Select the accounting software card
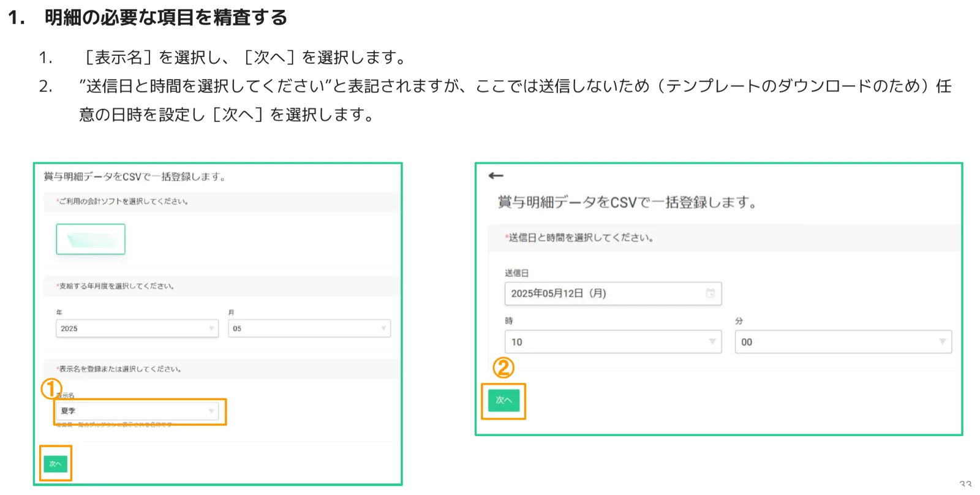The image size is (980, 495). tap(91, 239)
